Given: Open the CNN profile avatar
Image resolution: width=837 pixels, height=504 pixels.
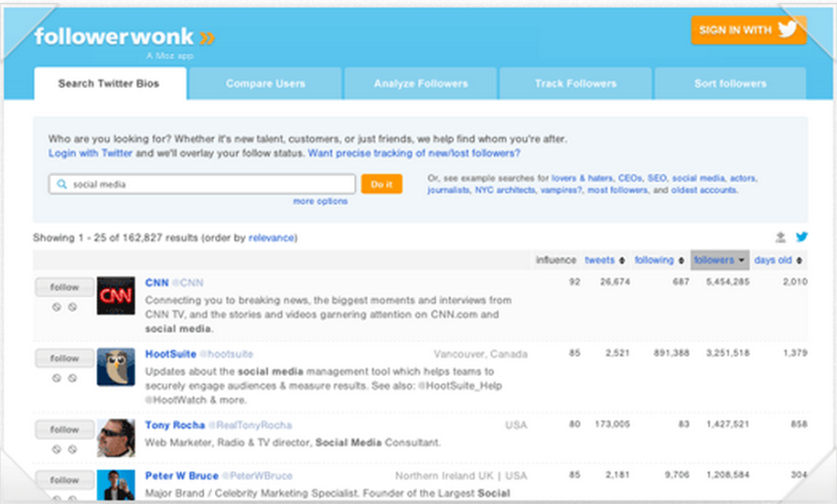Looking at the screenshot, I should [x=116, y=295].
